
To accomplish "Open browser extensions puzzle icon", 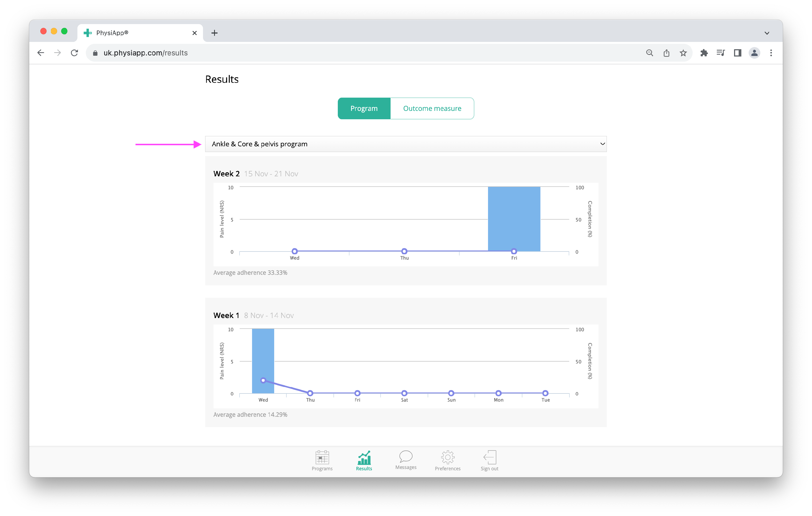I will pyautogui.click(x=704, y=53).
